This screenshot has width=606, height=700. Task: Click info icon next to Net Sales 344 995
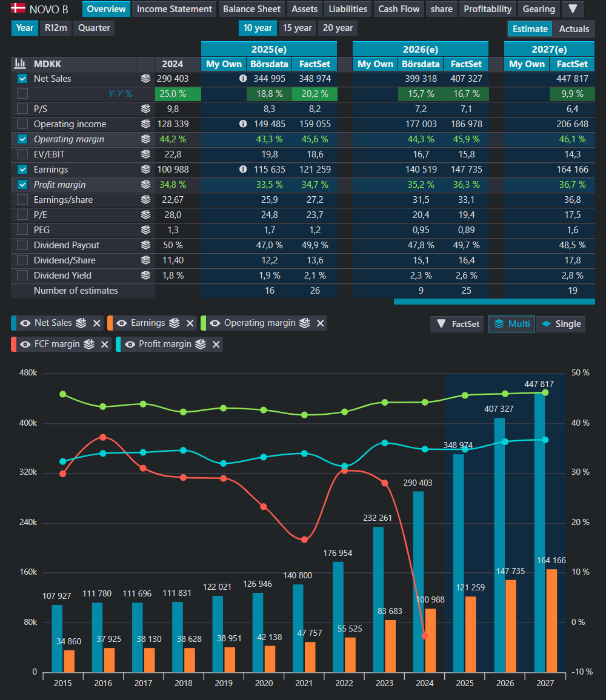tap(243, 79)
